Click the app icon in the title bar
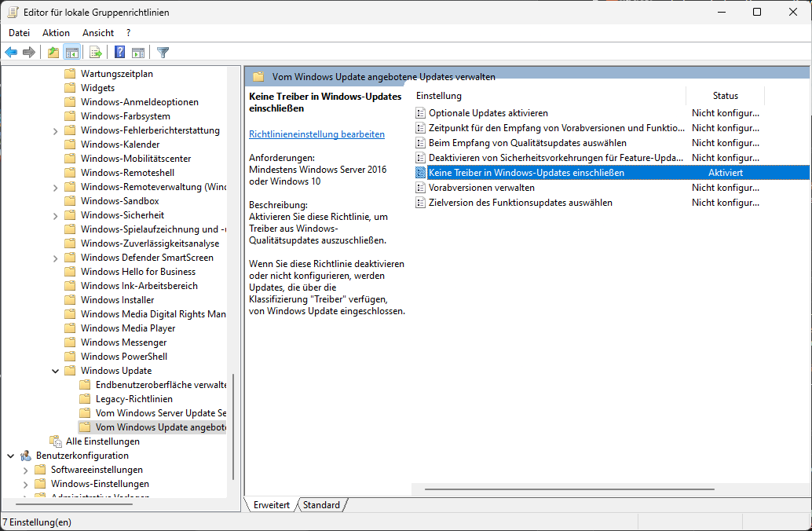Image resolution: width=812 pixels, height=531 pixels. click(13, 12)
